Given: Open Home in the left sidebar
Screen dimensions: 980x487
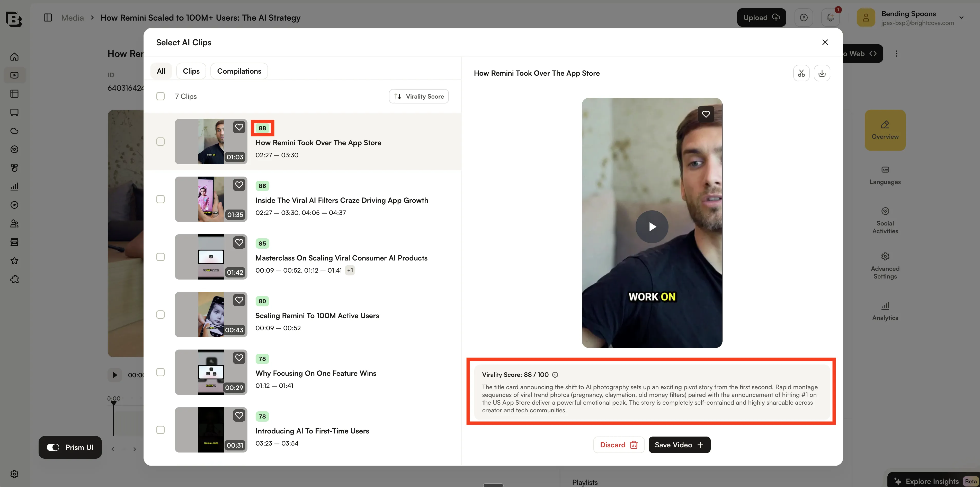Looking at the screenshot, I should [x=14, y=57].
